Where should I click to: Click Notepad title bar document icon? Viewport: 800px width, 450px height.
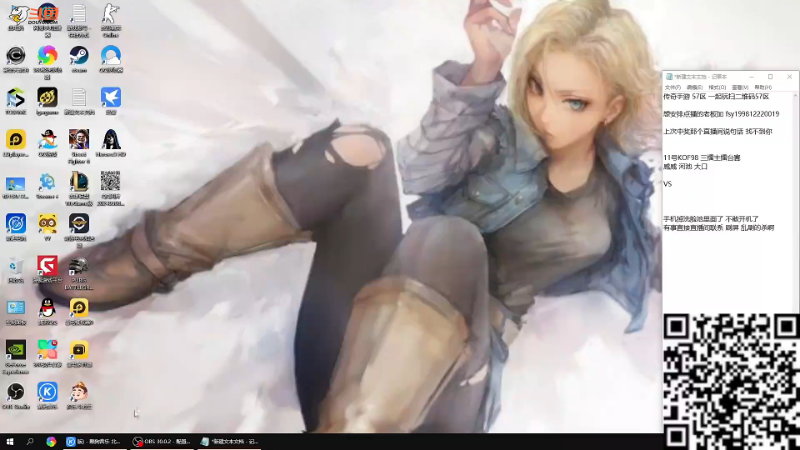(x=669, y=77)
